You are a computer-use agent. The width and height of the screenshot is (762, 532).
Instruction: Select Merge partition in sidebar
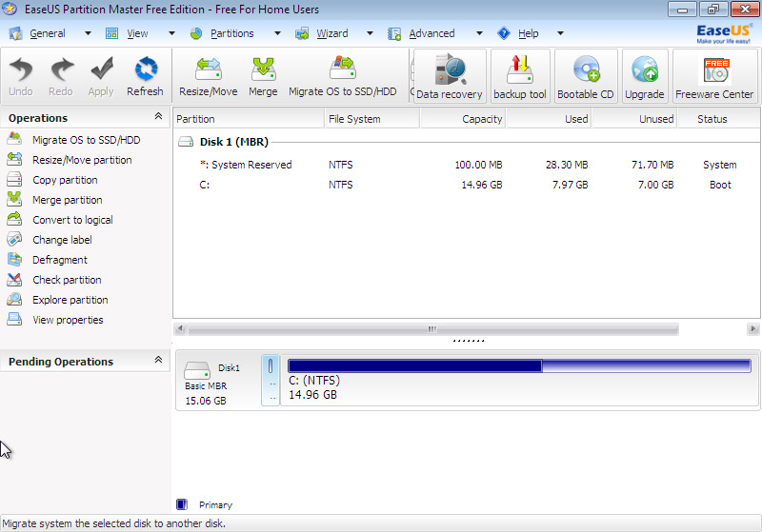coord(67,200)
